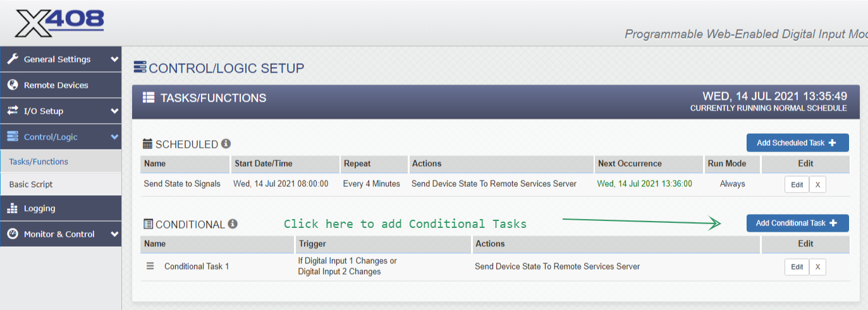Click the General Settings wrench icon

(x=13, y=59)
